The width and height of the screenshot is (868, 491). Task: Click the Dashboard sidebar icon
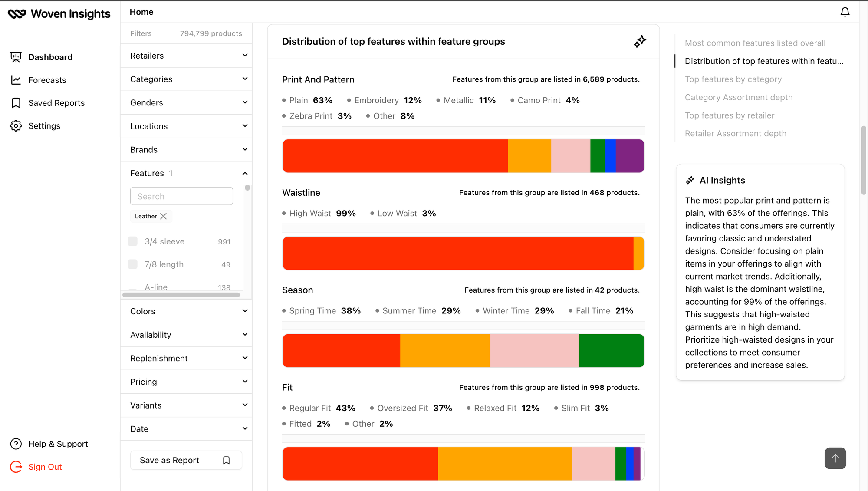(x=16, y=57)
